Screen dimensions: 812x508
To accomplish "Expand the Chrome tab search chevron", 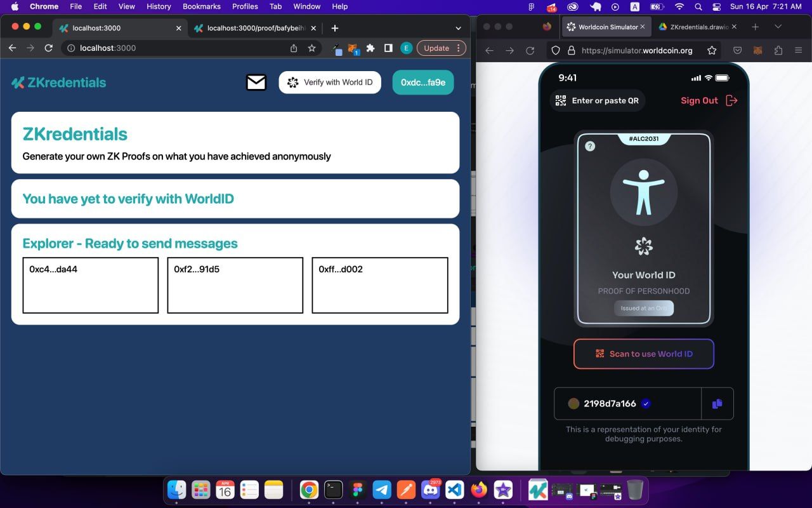I will [x=458, y=28].
